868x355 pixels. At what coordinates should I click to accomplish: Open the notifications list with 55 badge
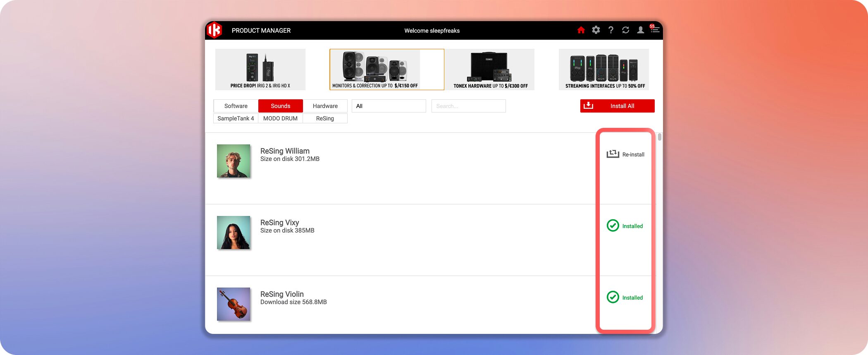tap(654, 29)
